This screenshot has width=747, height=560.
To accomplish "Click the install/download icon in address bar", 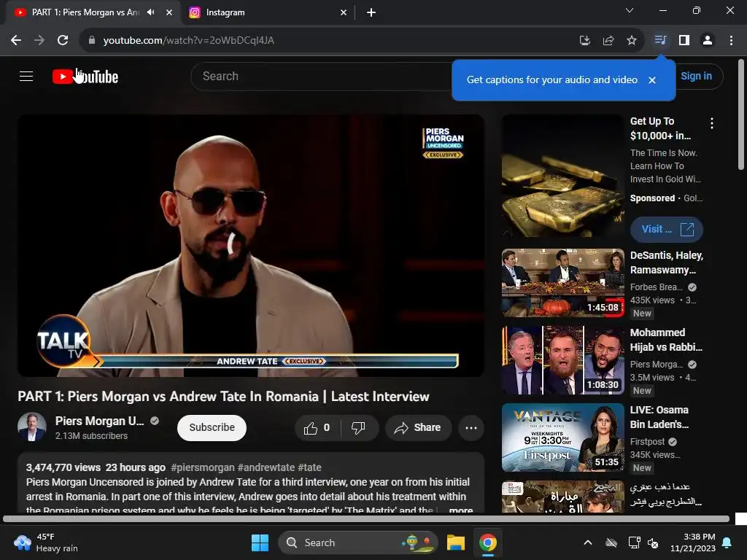I will (x=584, y=41).
